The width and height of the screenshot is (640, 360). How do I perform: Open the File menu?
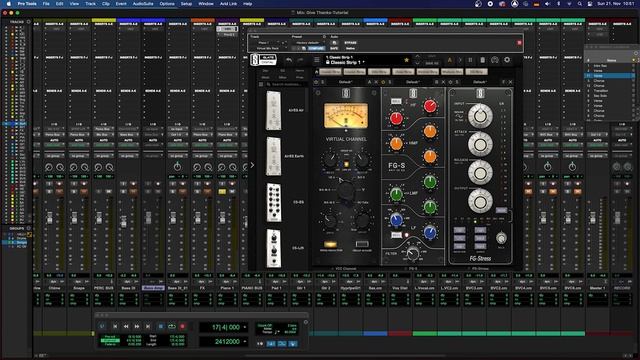pyautogui.click(x=46, y=4)
